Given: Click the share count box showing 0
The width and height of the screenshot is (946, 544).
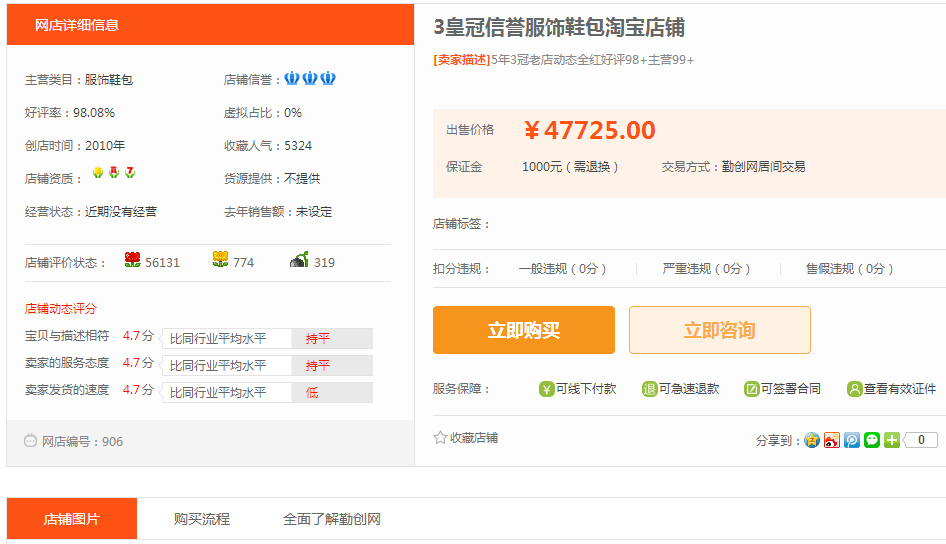Looking at the screenshot, I should (921, 440).
